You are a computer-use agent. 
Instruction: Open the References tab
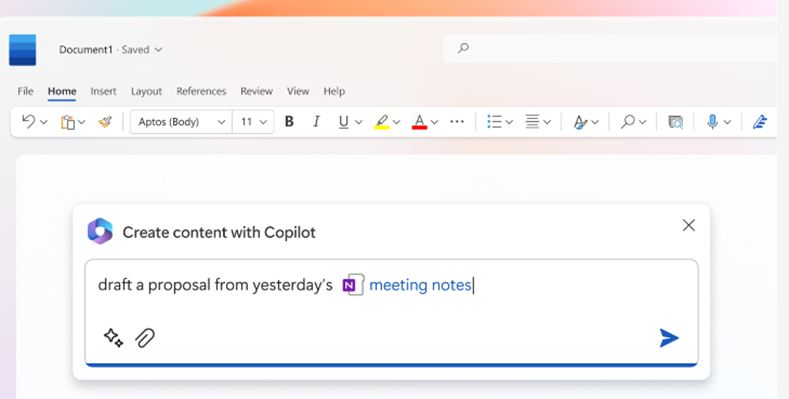pos(201,91)
